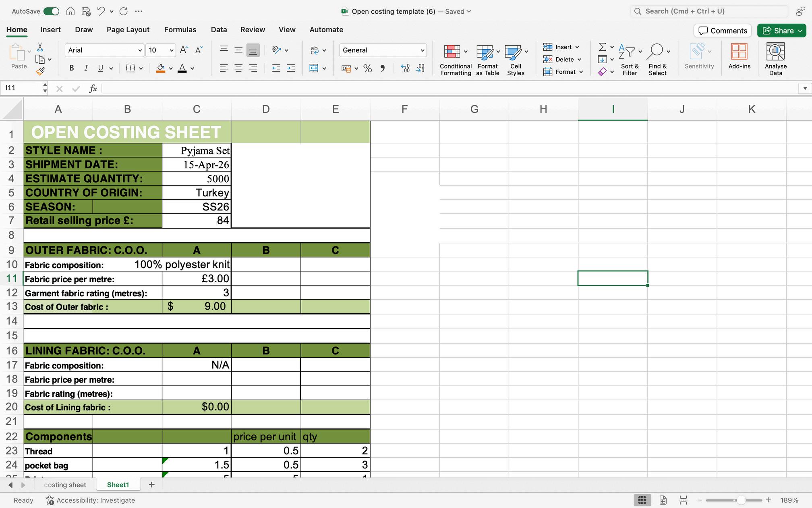Switch to the costing sheet tab
The image size is (812, 508).
(x=65, y=485)
